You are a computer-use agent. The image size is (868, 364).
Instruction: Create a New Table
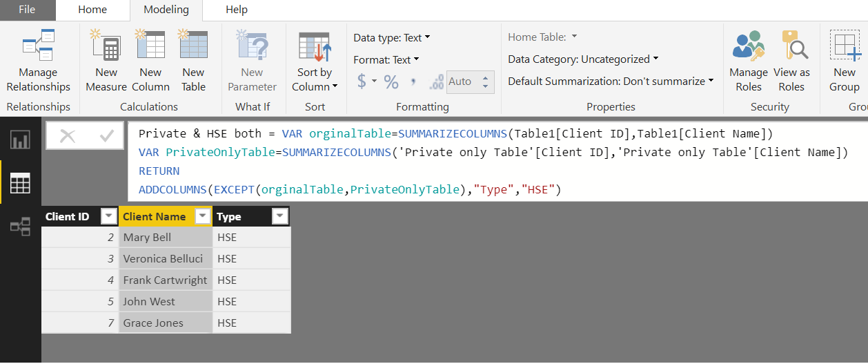coord(193,60)
